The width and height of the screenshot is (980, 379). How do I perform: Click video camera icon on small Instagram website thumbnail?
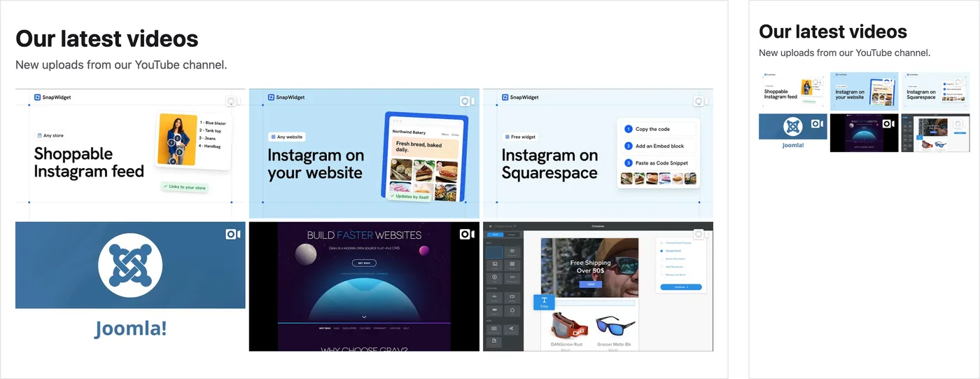pos(888,83)
